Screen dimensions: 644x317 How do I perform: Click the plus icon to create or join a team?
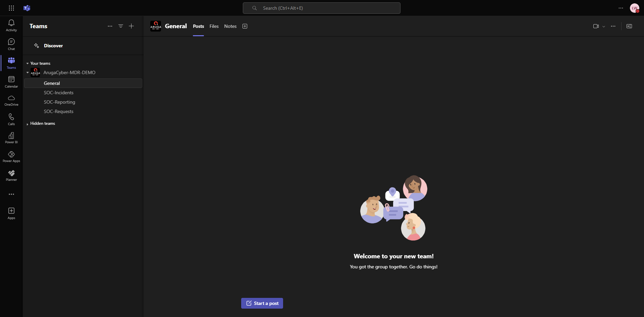[131, 26]
